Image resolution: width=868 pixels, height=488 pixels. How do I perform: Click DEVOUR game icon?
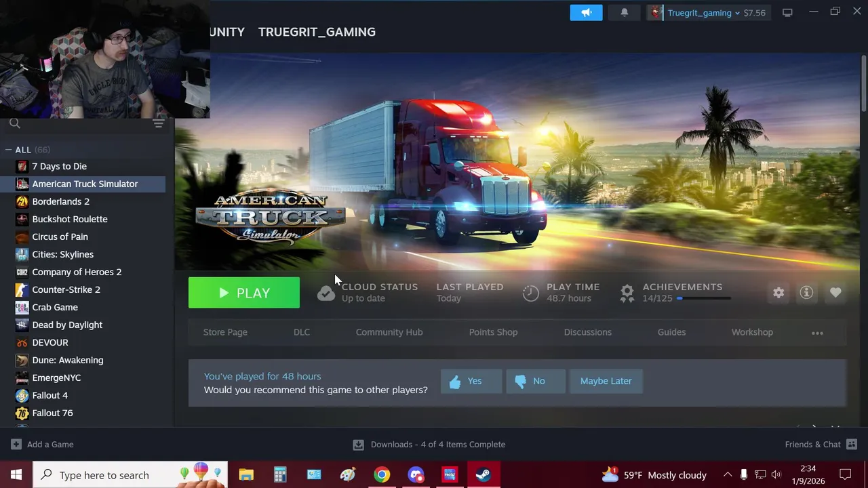point(22,342)
